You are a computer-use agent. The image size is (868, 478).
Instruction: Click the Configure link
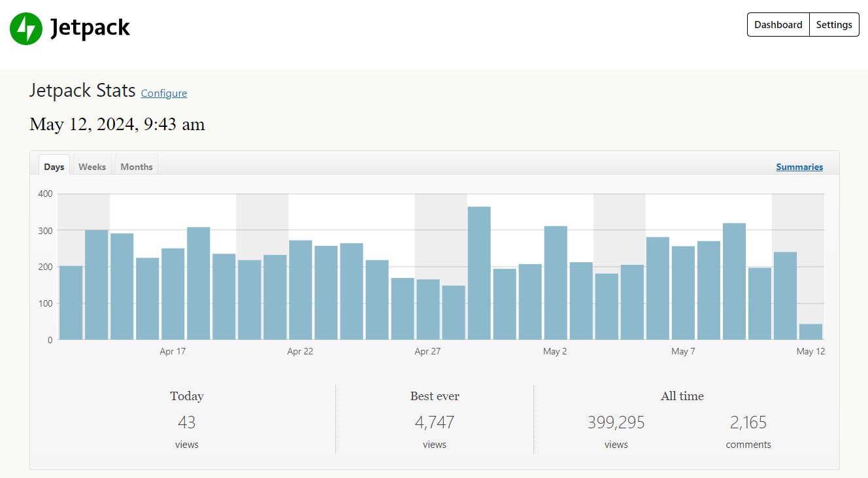tap(163, 93)
